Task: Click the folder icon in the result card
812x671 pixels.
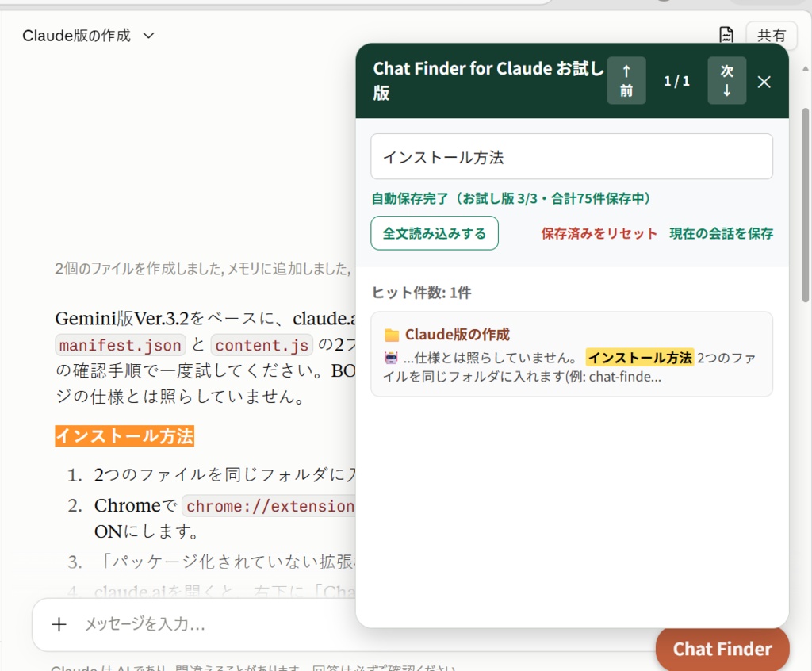Action: (x=392, y=335)
